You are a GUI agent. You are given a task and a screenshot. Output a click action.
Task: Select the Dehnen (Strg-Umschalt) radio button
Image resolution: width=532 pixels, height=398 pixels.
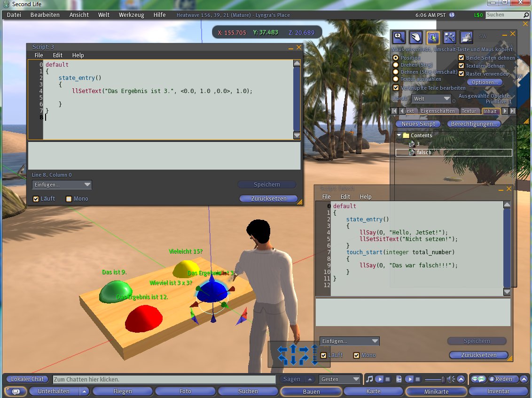pyautogui.click(x=396, y=72)
